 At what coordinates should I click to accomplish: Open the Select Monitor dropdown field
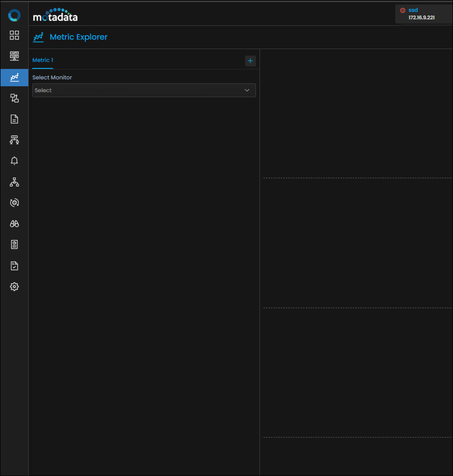[x=144, y=90]
